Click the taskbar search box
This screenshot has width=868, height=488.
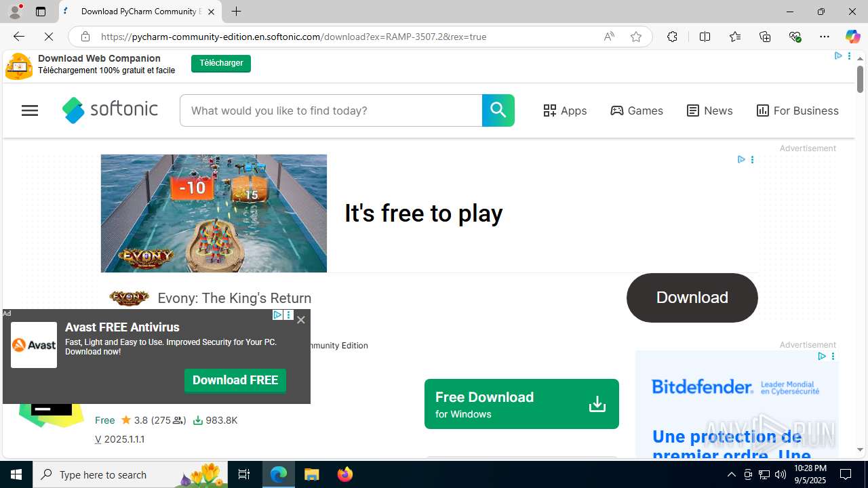(x=130, y=474)
